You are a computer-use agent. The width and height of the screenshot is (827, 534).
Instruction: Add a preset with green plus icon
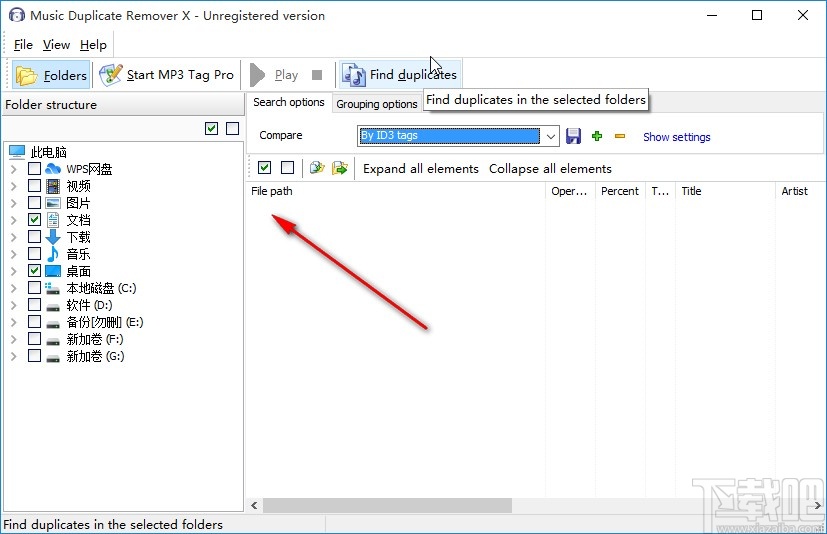point(597,136)
